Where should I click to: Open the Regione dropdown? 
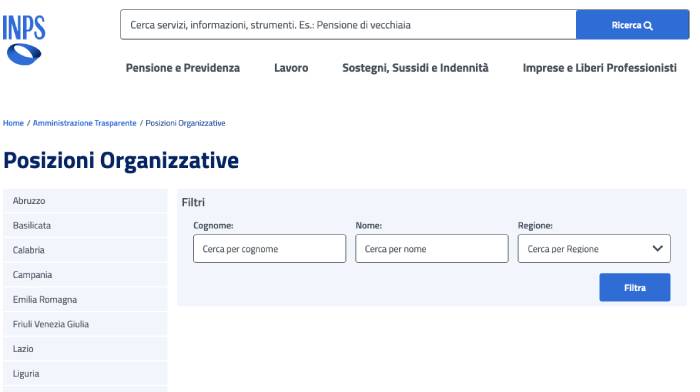coord(594,249)
